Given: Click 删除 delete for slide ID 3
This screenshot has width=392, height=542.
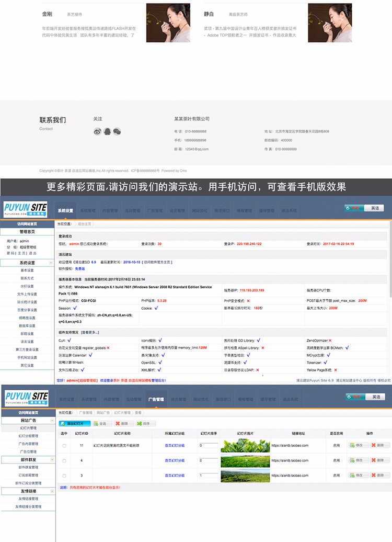Looking at the screenshot, I should (x=380, y=476).
